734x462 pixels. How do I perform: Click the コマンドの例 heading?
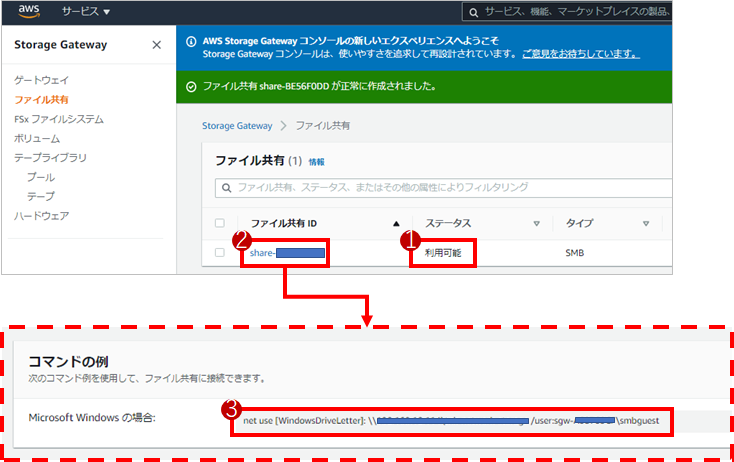[x=68, y=361]
